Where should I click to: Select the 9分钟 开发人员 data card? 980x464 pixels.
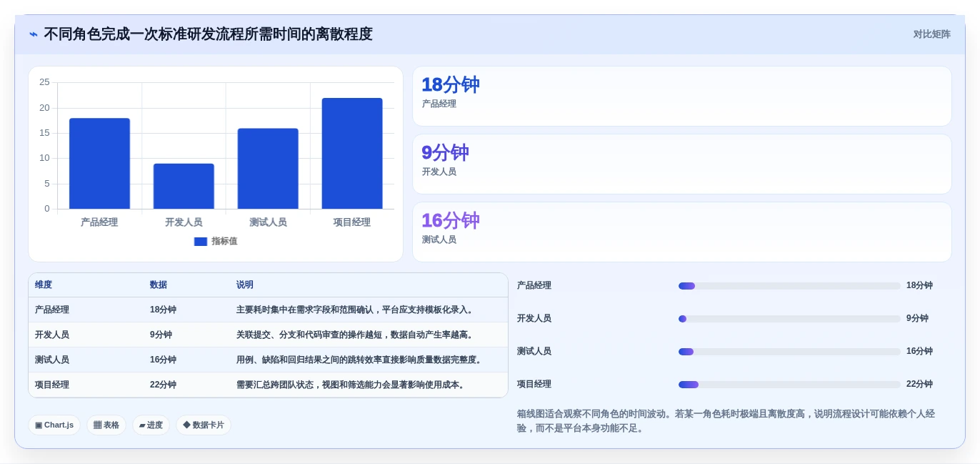click(x=681, y=164)
